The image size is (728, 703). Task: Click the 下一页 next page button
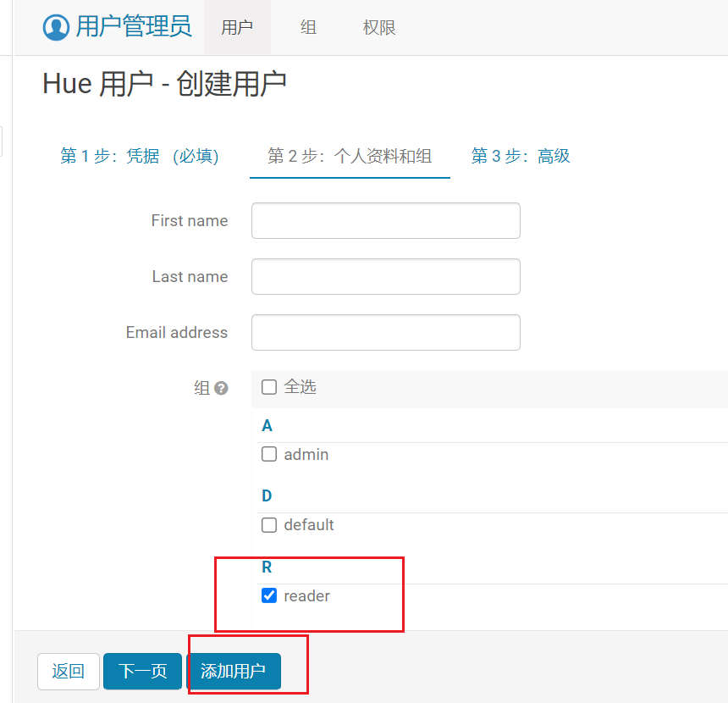point(142,672)
